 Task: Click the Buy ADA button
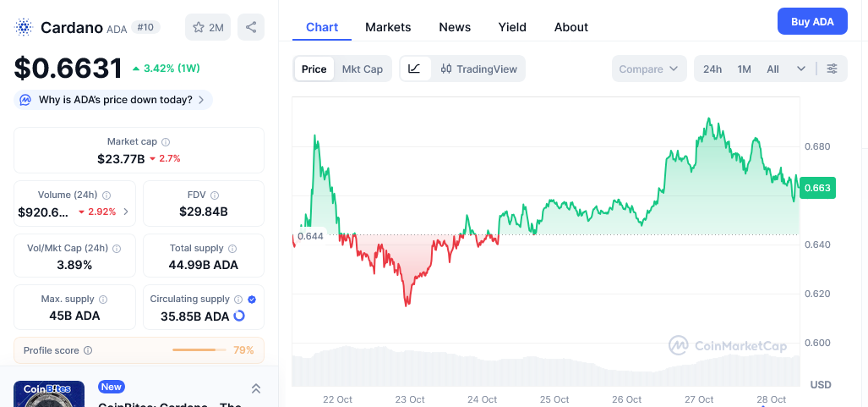(x=811, y=21)
